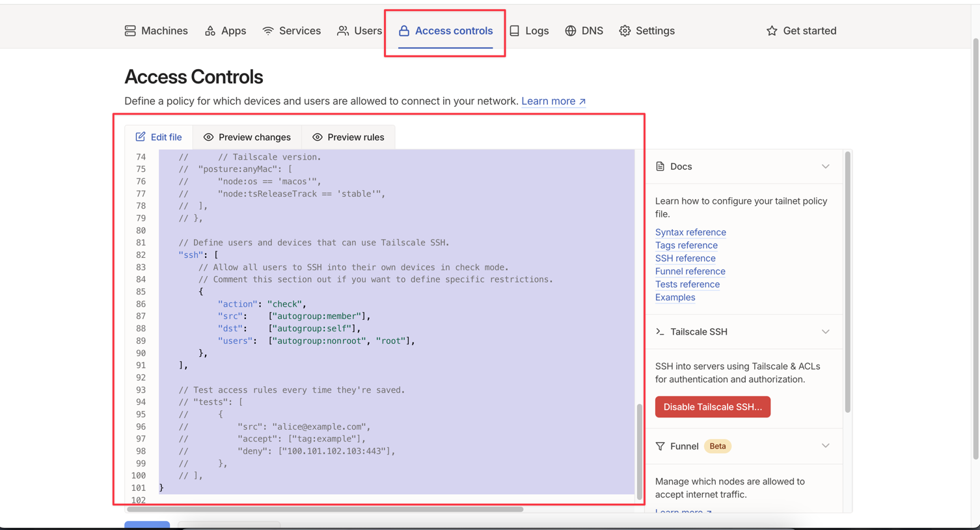The height and width of the screenshot is (530, 980).
Task: Click the right sidebar panel scrollbar
Action: coord(847,282)
